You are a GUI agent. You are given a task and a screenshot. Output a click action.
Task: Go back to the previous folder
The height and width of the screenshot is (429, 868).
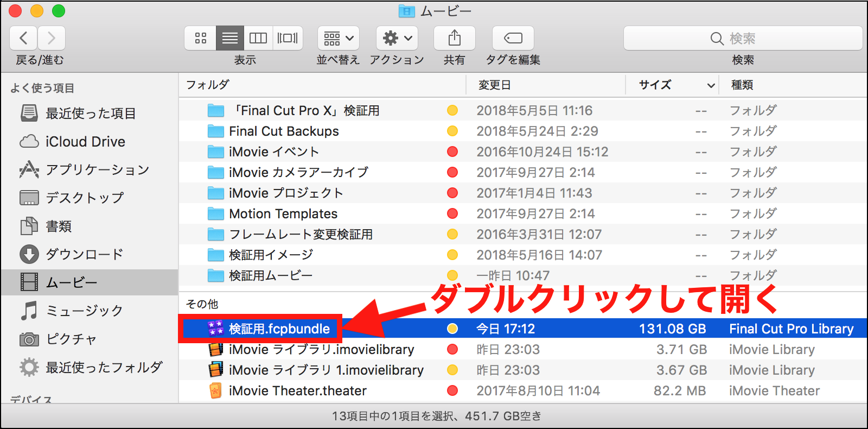[23, 38]
